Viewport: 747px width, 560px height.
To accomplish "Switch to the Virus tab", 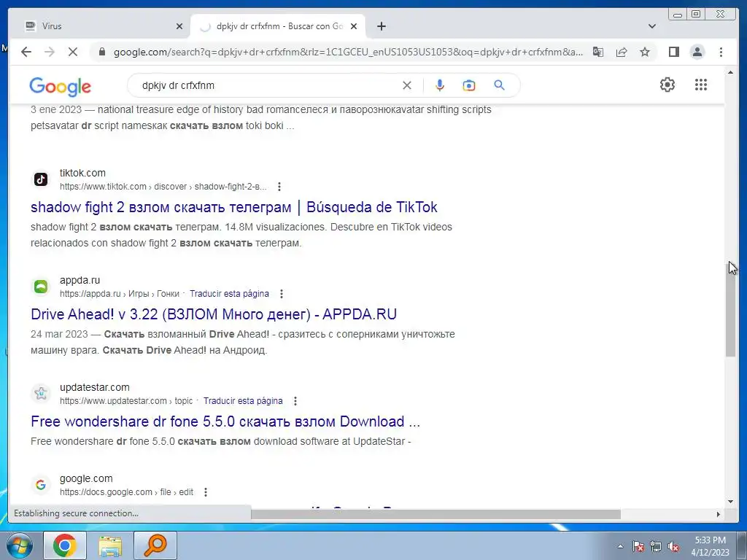I will coord(99,26).
